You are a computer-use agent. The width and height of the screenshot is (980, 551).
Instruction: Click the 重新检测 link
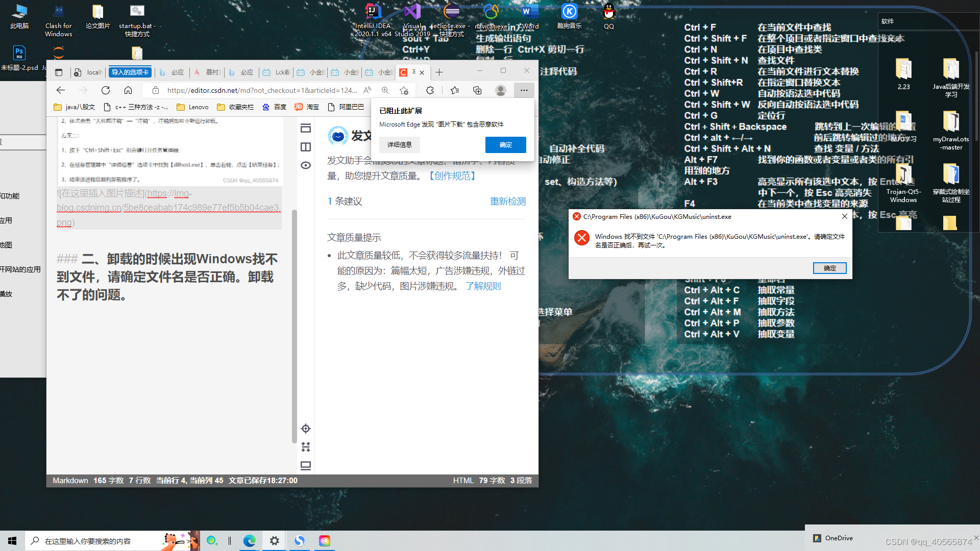pyautogui.click(x=507, y=202)
